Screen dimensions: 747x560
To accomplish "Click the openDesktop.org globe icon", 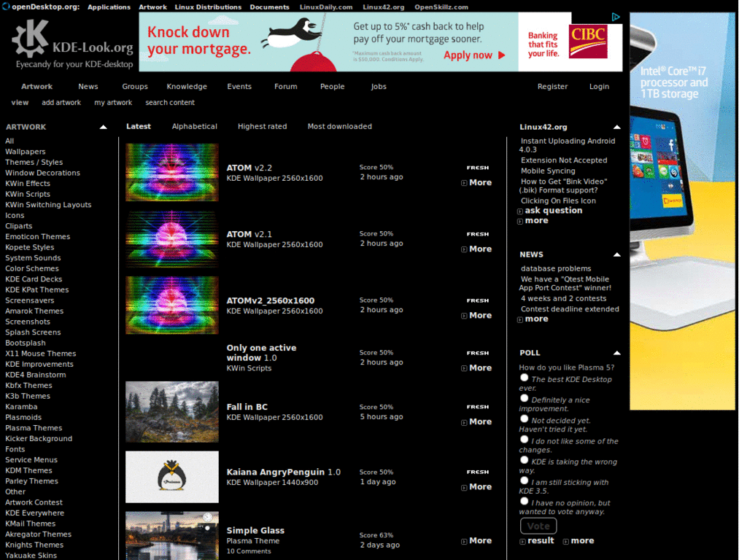I will 6,6.
